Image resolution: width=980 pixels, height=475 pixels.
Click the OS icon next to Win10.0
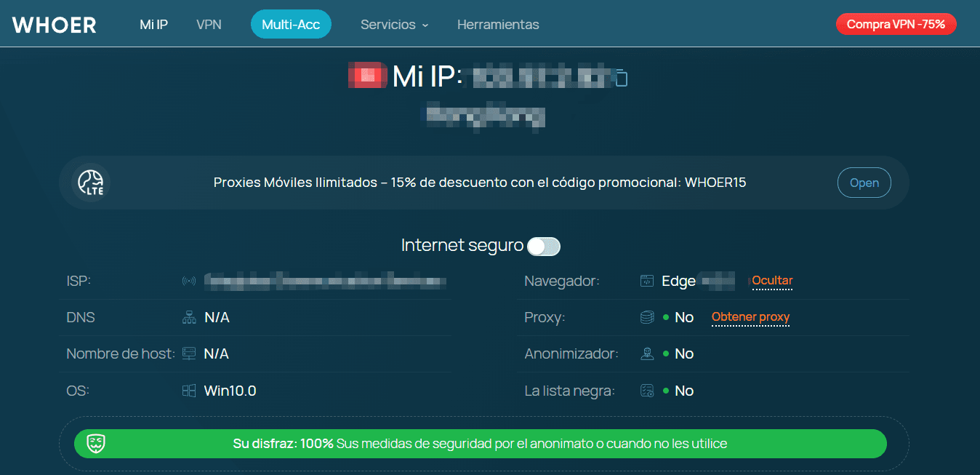(x=188, y=391)
